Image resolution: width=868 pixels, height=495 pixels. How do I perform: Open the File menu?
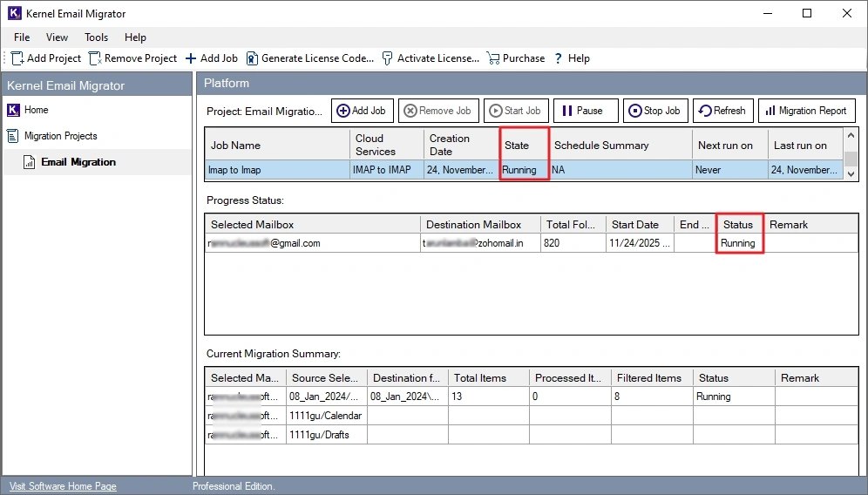22,37
